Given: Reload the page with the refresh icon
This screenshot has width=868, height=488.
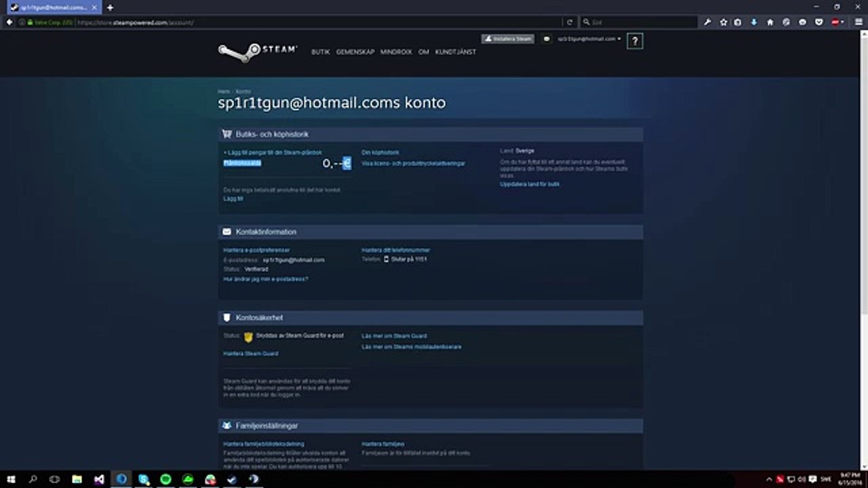Looking at the screenshot, I should [x=570, y=22].
